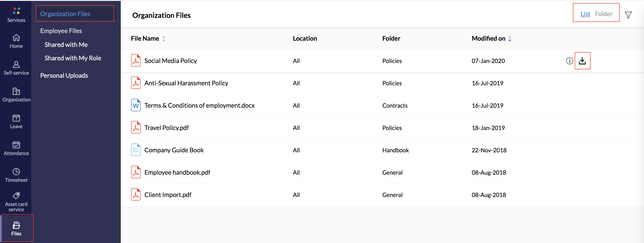
Task: Open the Leave module
Action: click(x=16, y=121)
